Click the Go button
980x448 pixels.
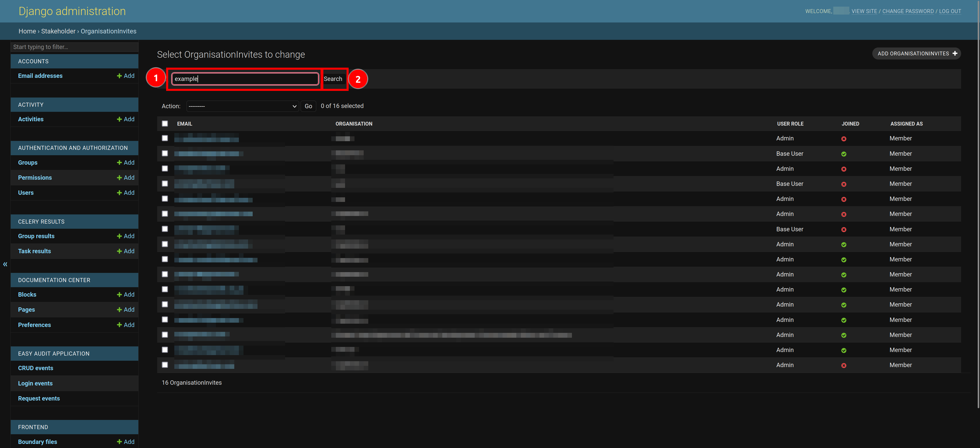(x=308, y=106)
